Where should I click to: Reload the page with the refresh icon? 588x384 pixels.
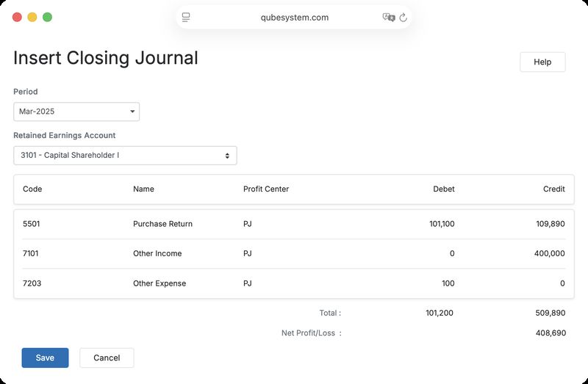pyautogui.click(x=403, y=17)
